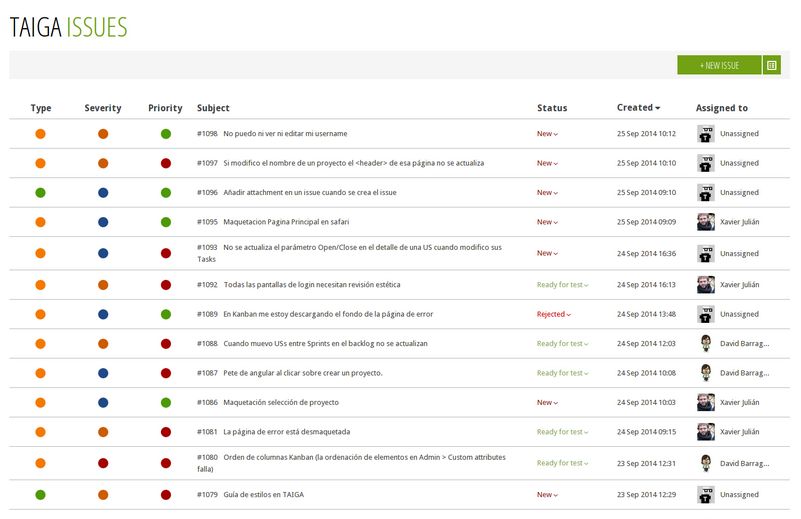The image size is (801, 519).
Task: Click red priority dot of issue #1097
Action: click(166, 163)
